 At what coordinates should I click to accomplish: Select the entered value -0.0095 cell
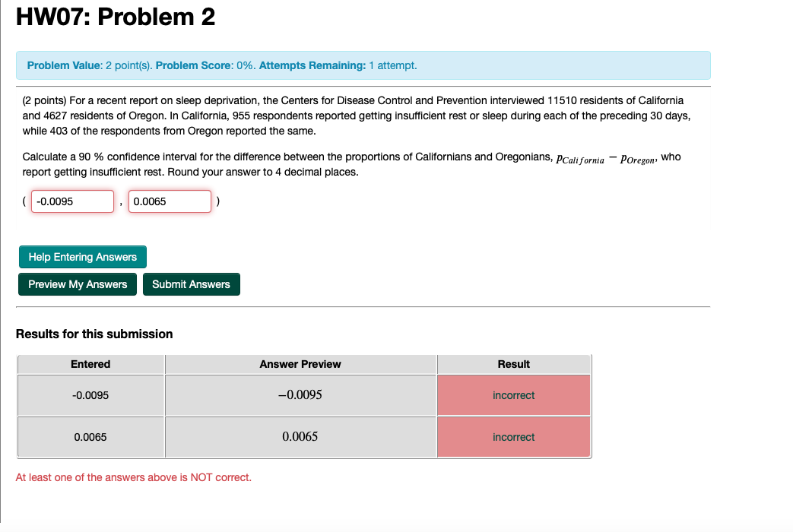[x=90, y=395]
